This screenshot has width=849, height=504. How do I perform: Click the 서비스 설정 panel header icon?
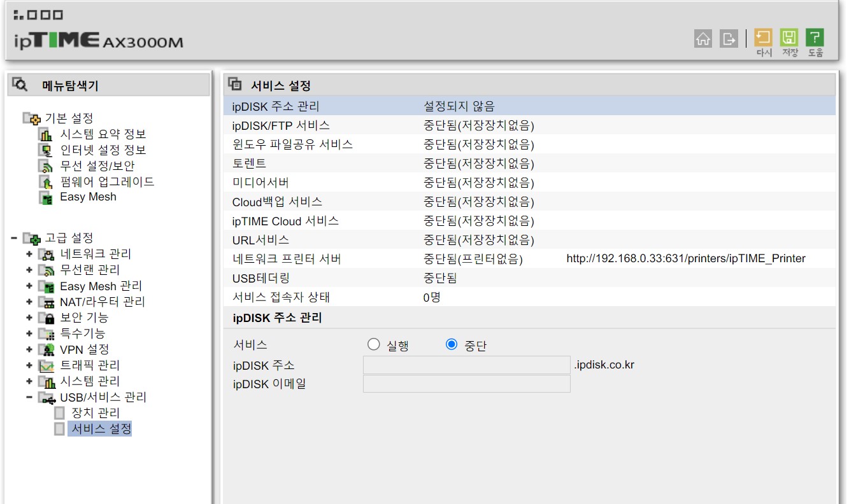click(234, 84)
